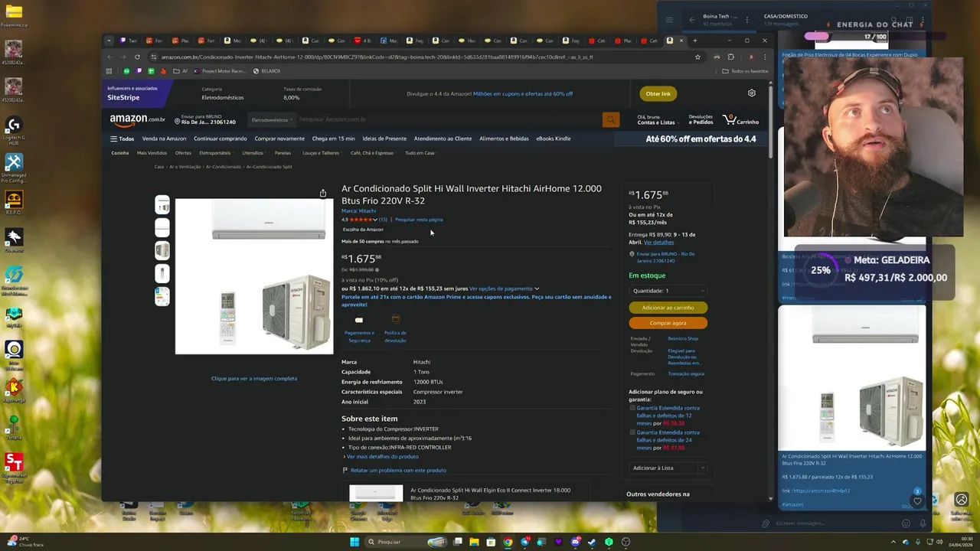This screenshot has height=551, width=980.
Task: Click report flag icon beside 'Relatar um problema'
Action: 345,470
